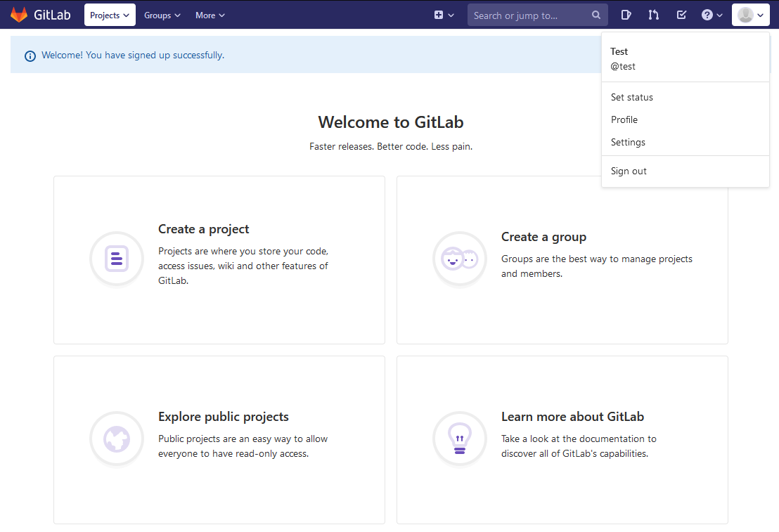This screenshot has height=532, width=779.
Task: Open the plus create-new dropdown
Action: click(x=444, y=15)
